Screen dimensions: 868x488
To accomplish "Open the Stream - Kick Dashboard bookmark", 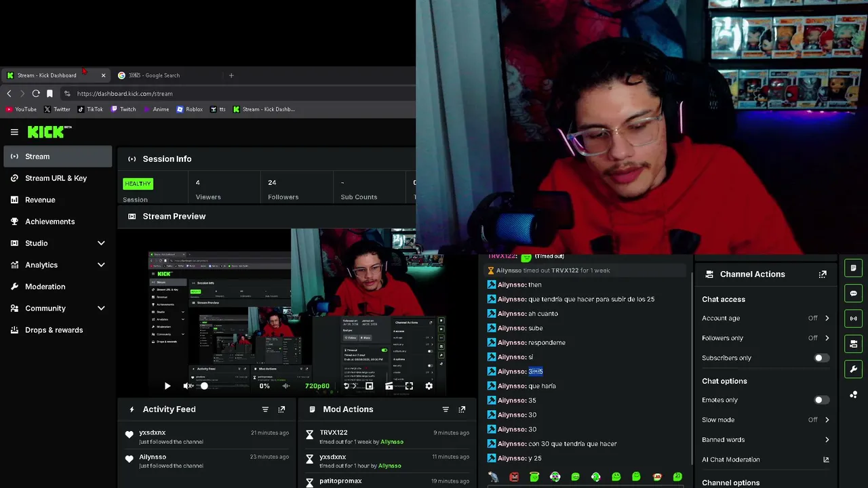I will tap(264, 109).
